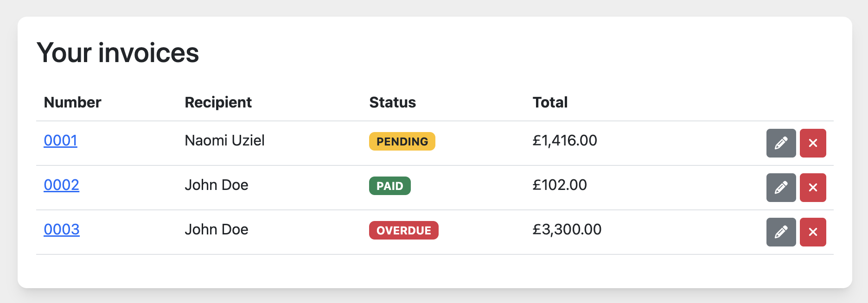This screenshot has height=303, width=868.
Task: Click the Recipient column header
Action: pos(218,102)
